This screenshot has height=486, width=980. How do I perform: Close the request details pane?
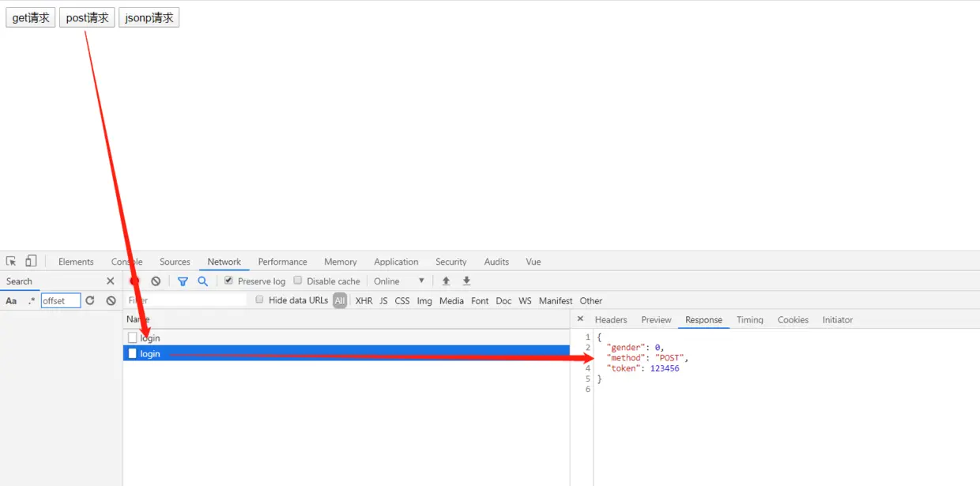(x=580, y=319)
